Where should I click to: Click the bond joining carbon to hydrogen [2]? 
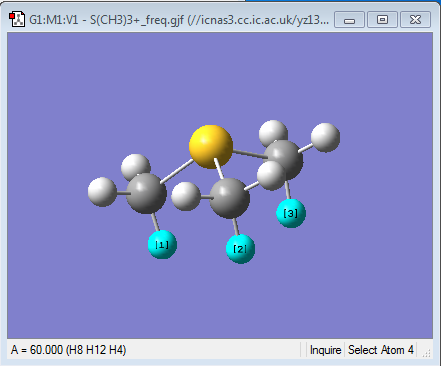236,227
